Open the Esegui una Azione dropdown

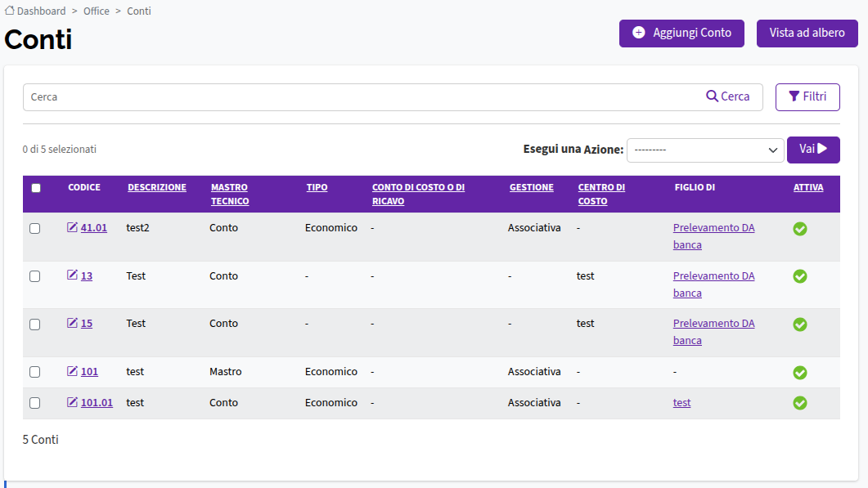point(705,150)
